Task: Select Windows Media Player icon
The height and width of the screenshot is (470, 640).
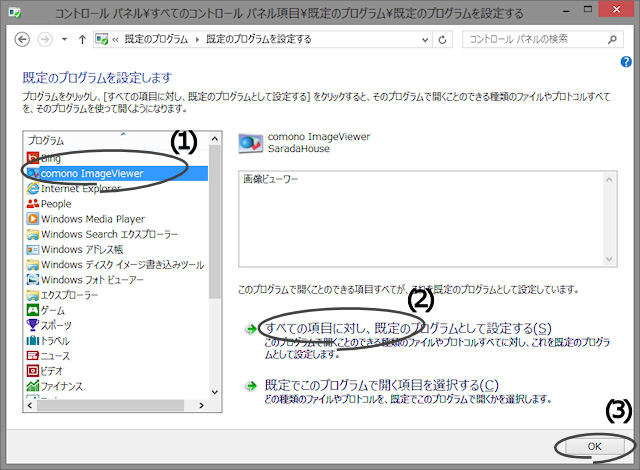Action: (x=33, y=219)
